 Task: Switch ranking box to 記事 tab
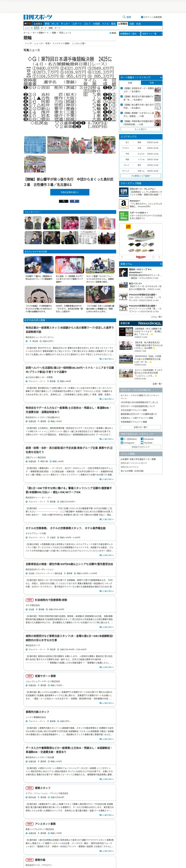(130, 83)
